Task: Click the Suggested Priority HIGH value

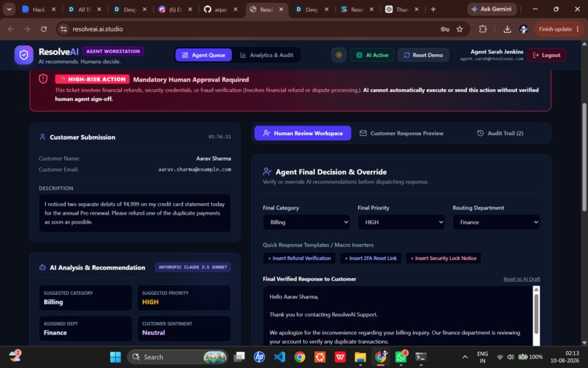Action: 150,302
